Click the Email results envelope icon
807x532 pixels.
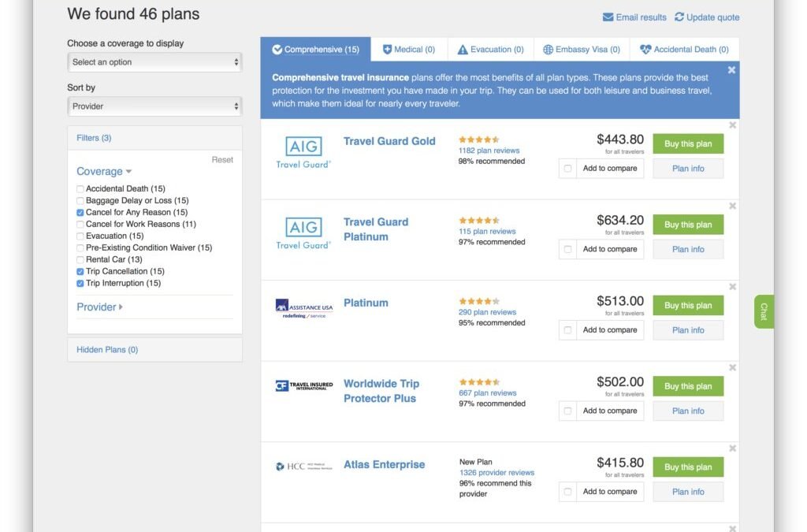tap(608, 17)
